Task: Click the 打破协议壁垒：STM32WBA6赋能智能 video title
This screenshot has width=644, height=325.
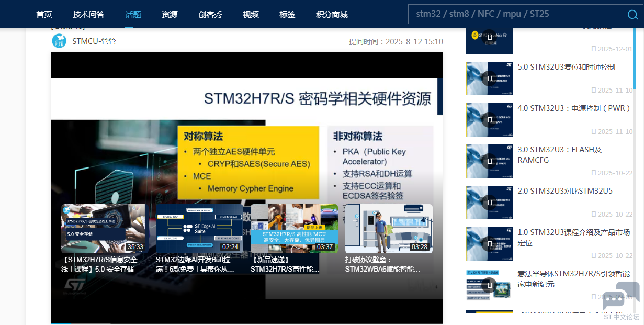Action: coord(383,264)
